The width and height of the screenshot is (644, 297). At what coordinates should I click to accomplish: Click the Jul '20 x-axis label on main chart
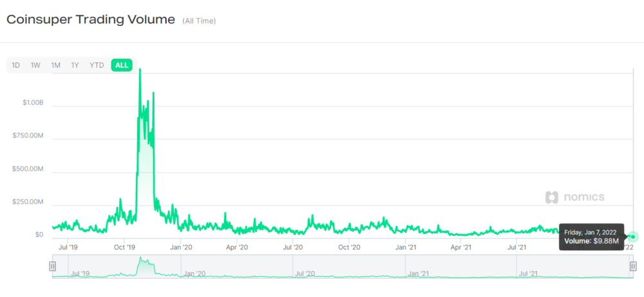[293, 247]
